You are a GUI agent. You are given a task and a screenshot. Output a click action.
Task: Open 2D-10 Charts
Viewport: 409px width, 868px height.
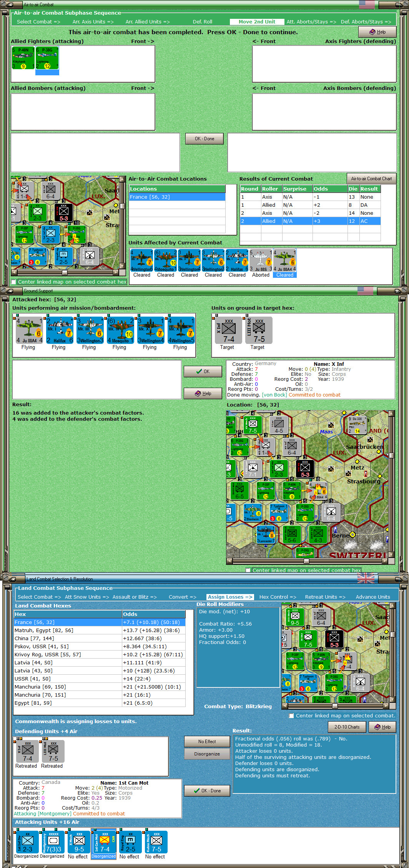(347, 727)
